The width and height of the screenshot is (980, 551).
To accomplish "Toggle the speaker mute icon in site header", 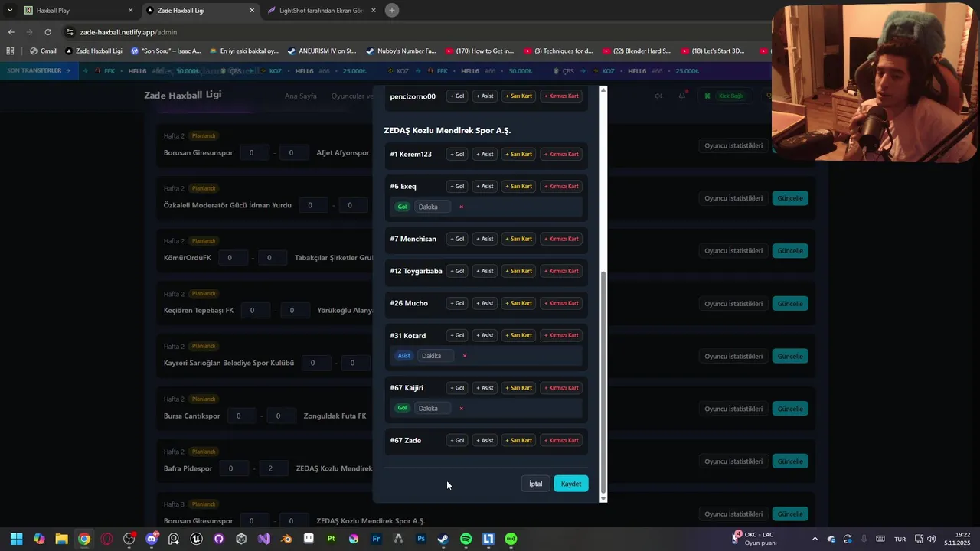I will tap(658, 96).
